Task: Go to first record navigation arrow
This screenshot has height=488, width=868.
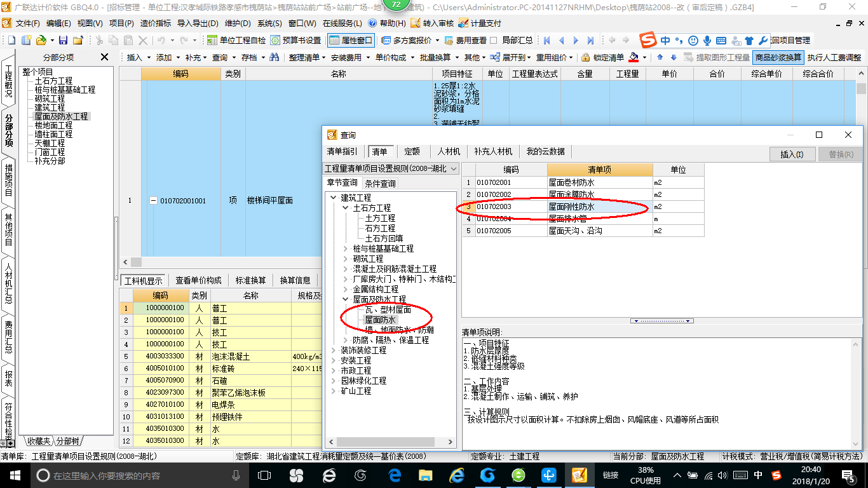Action: pyautogui.click(x=546, y=40)
